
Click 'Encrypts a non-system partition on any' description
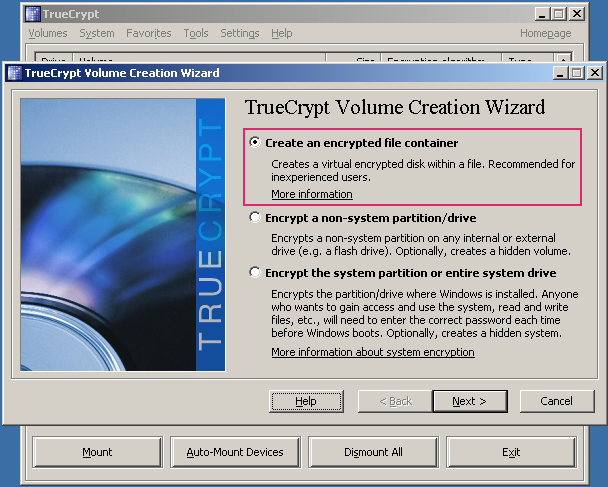(421, 244)
